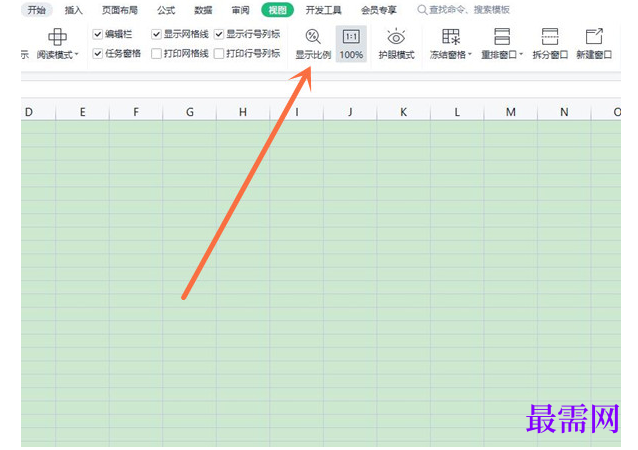The image size is (638, 450).
Task: Expand the 阅读模式 dropdown arrow
Action: click(76, 54)
